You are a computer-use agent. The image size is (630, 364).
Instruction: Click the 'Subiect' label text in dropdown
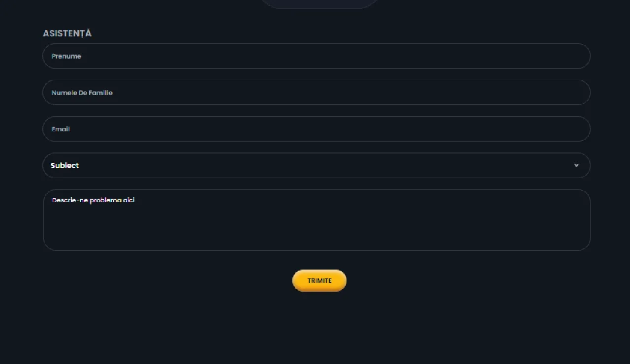tap(64, 166)
